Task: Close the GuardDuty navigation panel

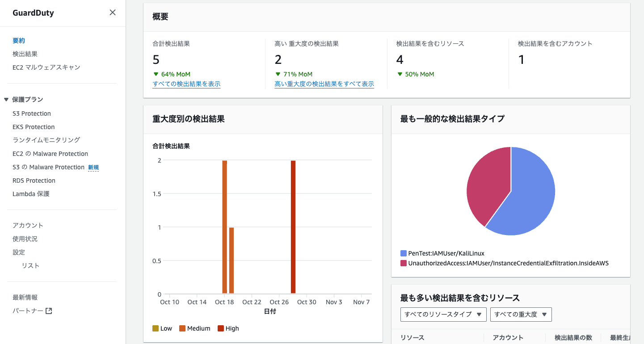Action: tap(113, 13)
